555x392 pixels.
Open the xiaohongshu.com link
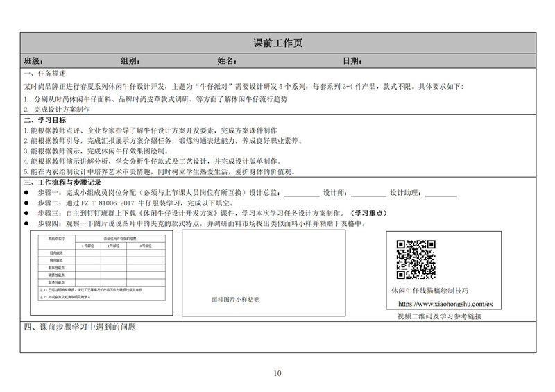point(445,304)
